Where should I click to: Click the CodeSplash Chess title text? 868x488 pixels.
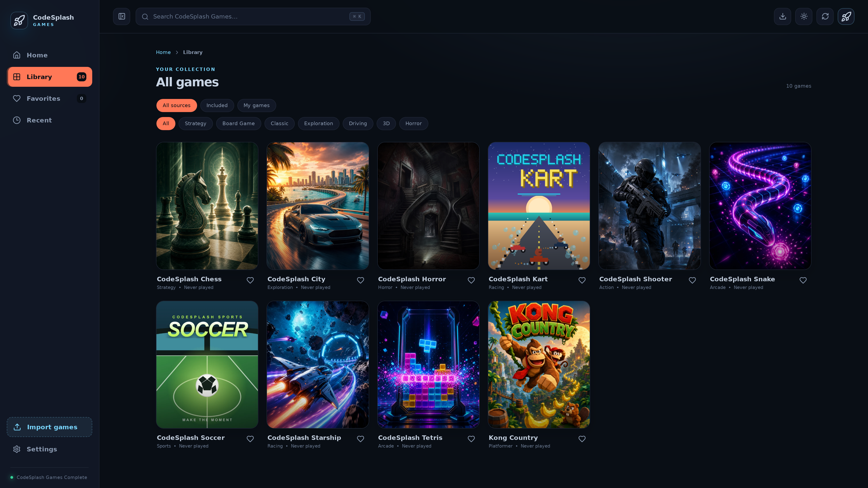click(x=189, y=279)
